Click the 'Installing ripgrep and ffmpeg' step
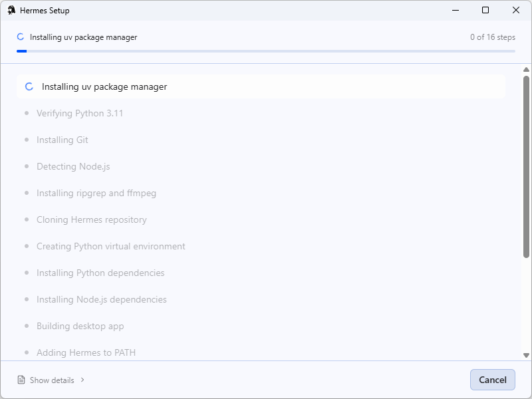The image size is (532, 399). coord(96,193)
